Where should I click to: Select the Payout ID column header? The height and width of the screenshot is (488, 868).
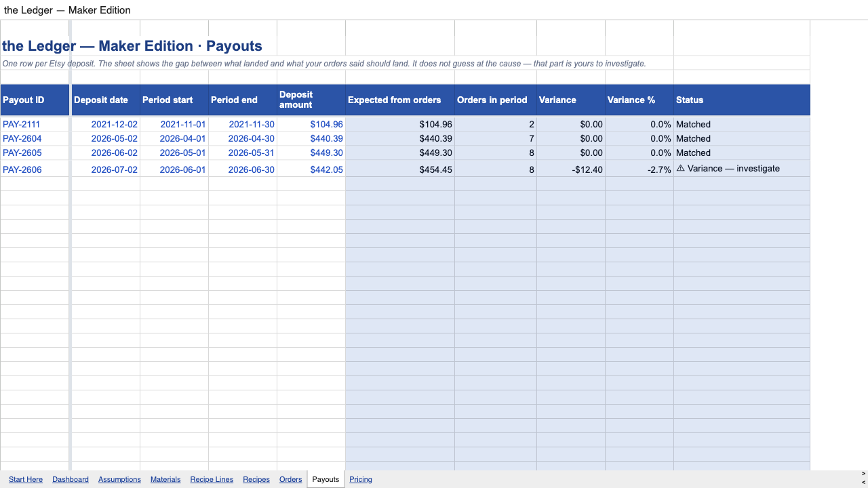coord(35,100)
